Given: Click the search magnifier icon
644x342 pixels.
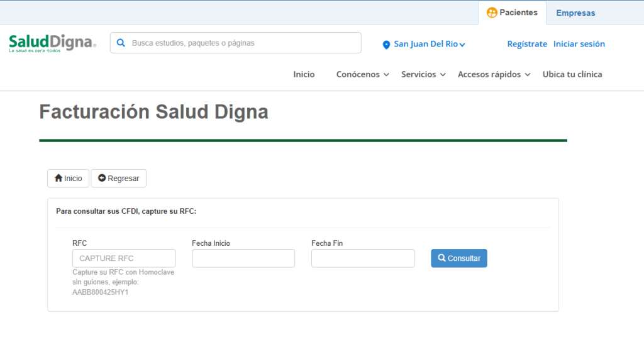Looking at the screenshot, I should pyautogui.click(x=121, y=43).
